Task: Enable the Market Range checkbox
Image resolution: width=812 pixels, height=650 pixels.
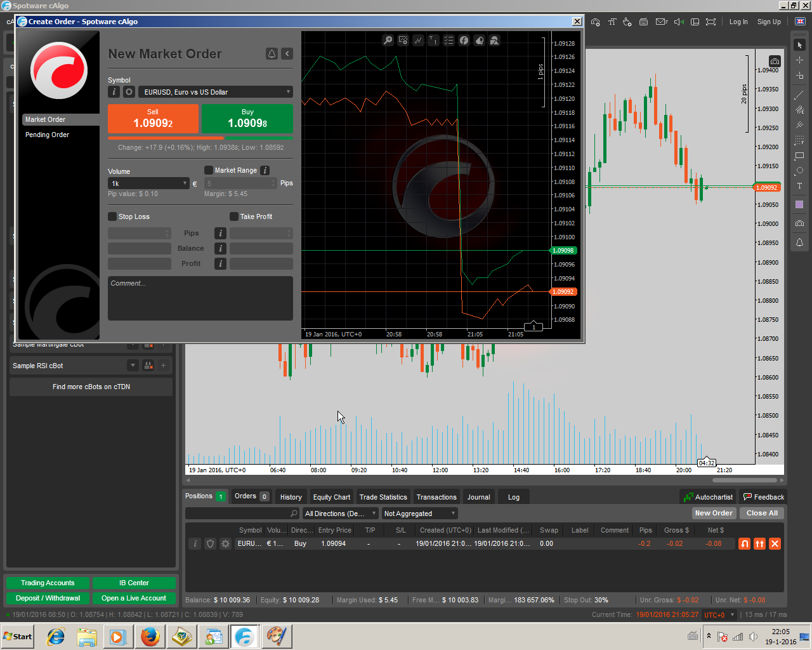Action: pyautogui.click(x=208, y=170)
